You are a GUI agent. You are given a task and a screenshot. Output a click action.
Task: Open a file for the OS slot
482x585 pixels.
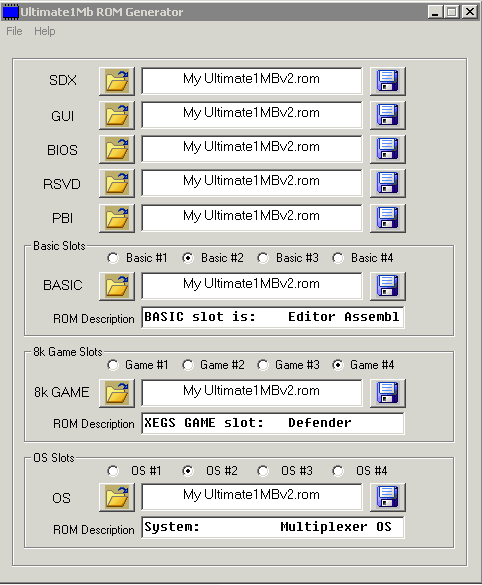click(117, 497)
